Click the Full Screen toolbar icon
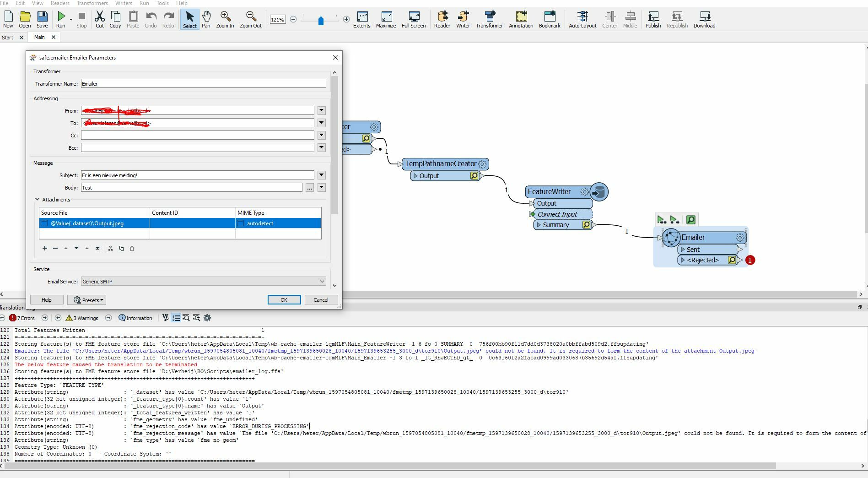Viewport: 868px width, 478px height. [414, 19]
